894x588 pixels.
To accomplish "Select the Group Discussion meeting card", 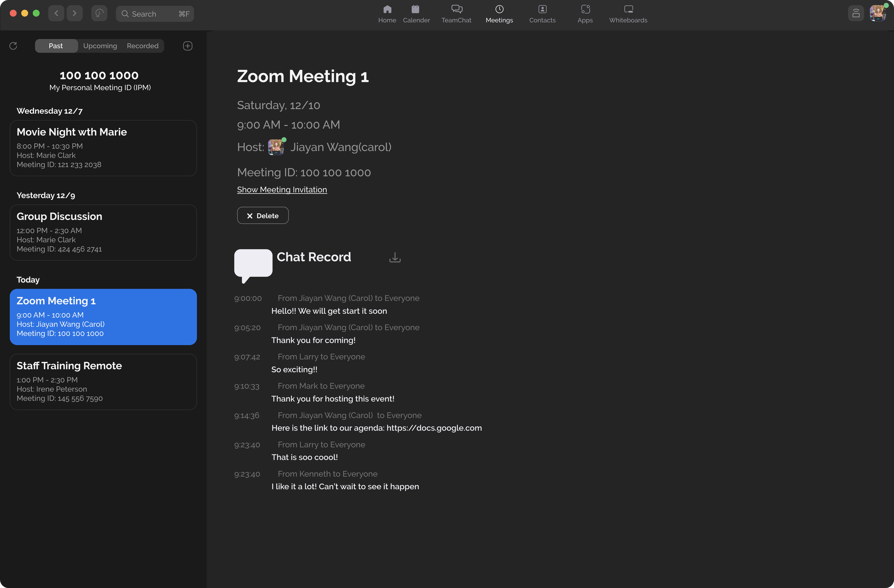I will pos(103,232).
